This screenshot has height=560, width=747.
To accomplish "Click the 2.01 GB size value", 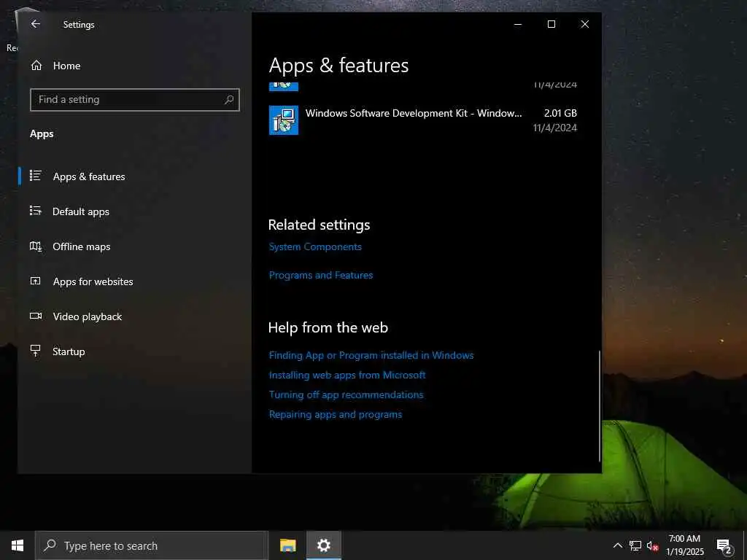I will [560, 113].
